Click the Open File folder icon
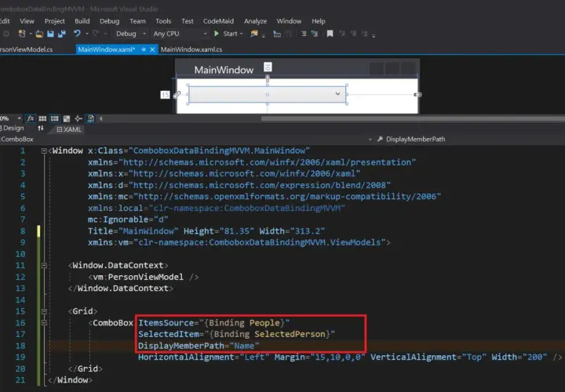The height and width of the screenshot is (392, 565). point(39,34)
